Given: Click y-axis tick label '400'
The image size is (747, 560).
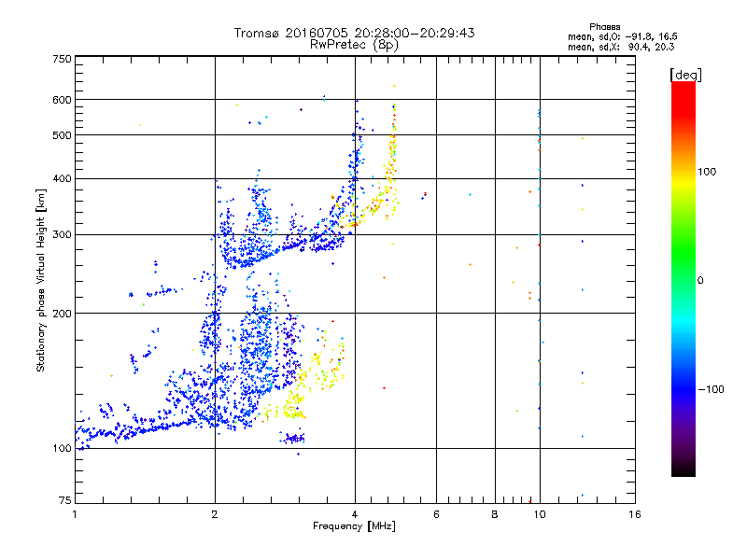Looking at the screenshot, I should tap(62, 178).
